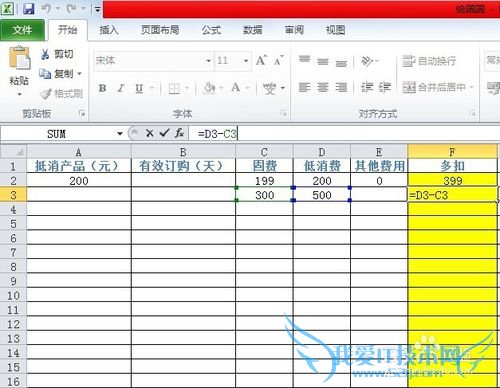
Task: Click the Select All corner triangle
Action: click(x=13, y=152)
